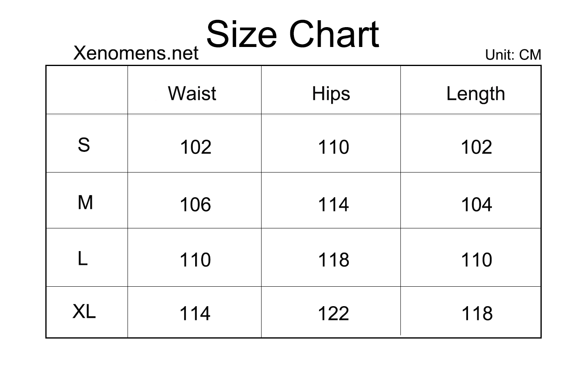583x392 pixels.
Task: Select the Hips column header
Action: [x=331, y=94]
